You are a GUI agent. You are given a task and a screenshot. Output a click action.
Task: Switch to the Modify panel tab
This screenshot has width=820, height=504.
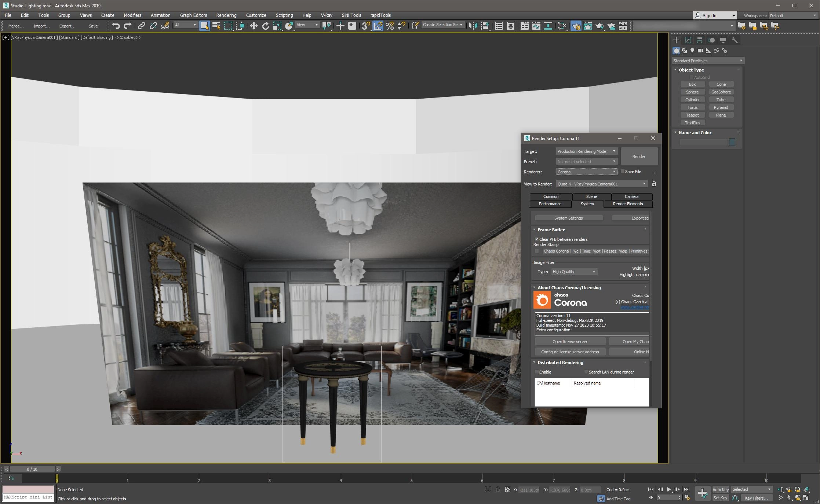click(688, 40)
